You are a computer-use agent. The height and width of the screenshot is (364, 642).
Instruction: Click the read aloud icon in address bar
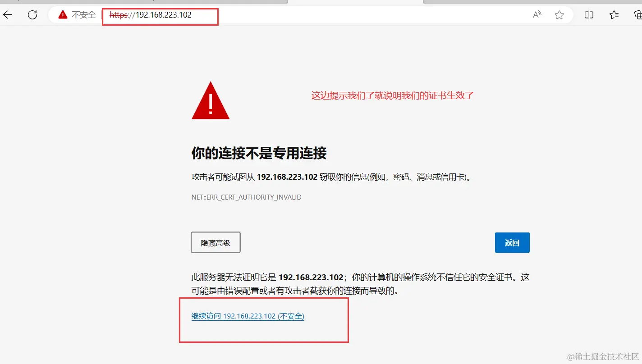(x=537, y=15)
